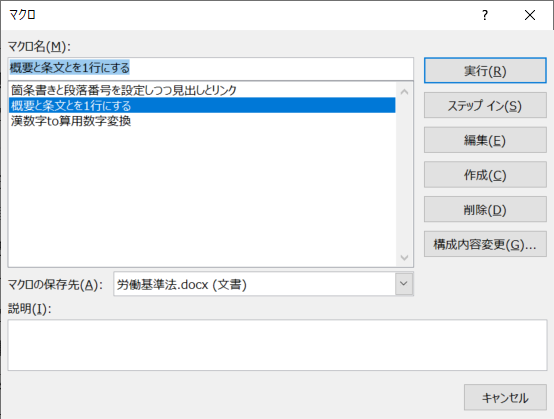Click the 労働基準法.docx (文書) combo box

click(x=263, y=284)
